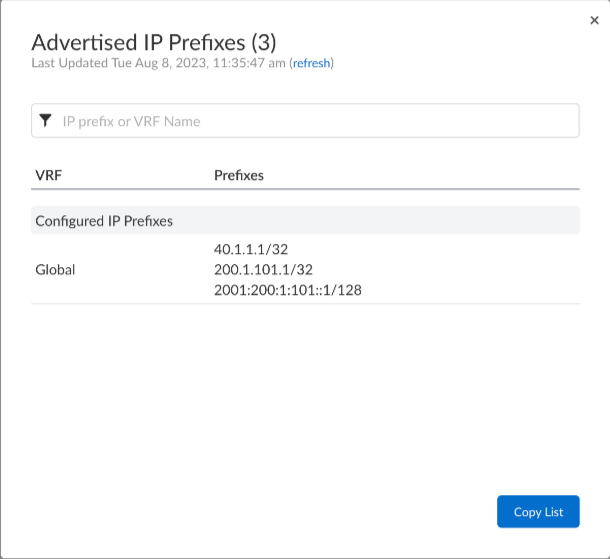
Task: Select the Prefixes column header
Action: click(x=239, y=175)
